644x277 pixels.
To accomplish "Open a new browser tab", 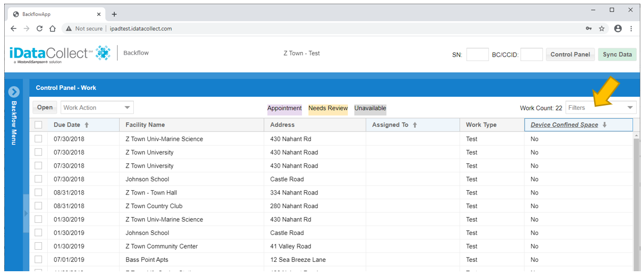I will click(x=114, y=14).
